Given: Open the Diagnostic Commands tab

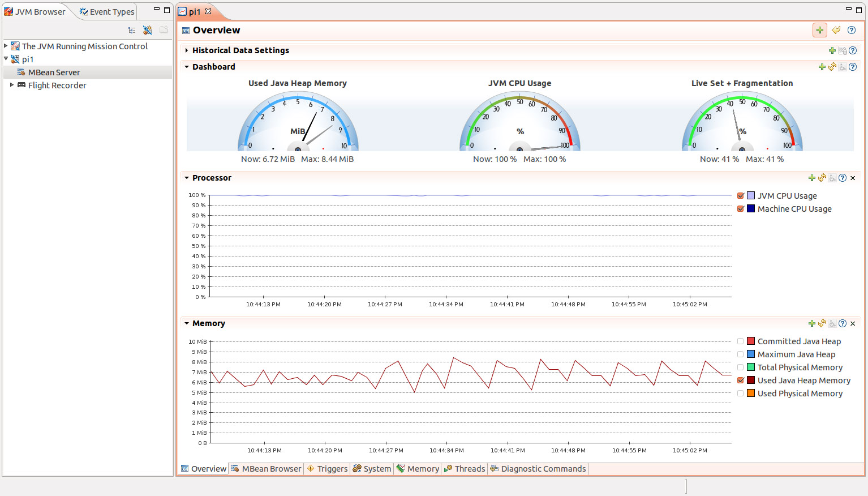Looking at the screenshot, I should click(x=538, y=469).
